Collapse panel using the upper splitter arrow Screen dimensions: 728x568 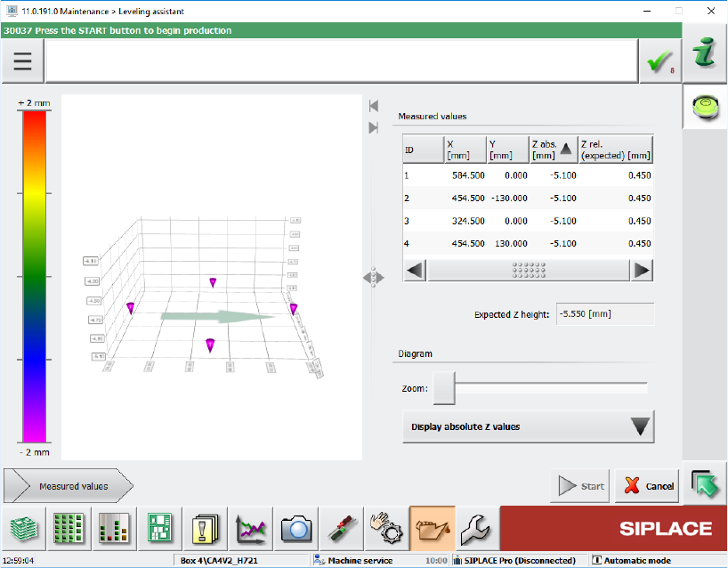point(374,106)
